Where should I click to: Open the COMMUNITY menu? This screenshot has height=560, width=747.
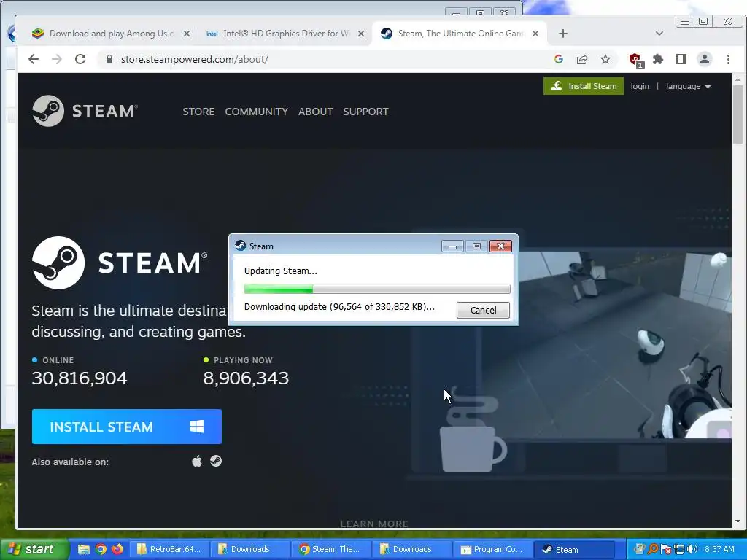(x=256, y=112)
